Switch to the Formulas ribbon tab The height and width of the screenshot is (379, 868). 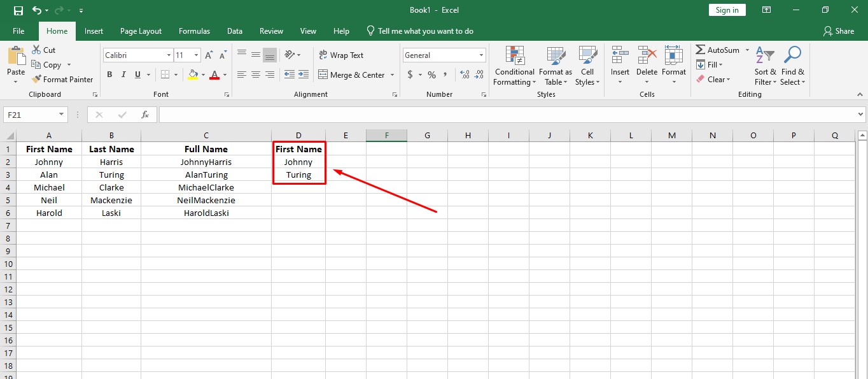[194, 31]
